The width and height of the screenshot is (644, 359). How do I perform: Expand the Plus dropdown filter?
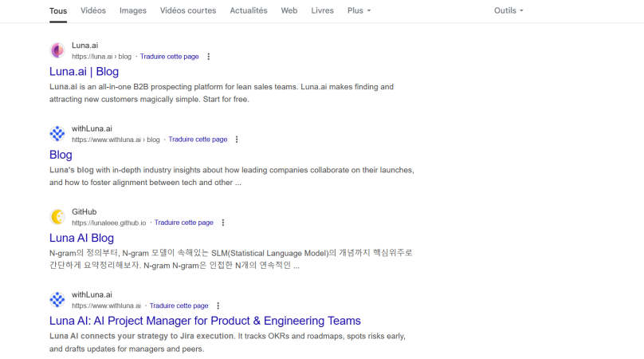click(x=359, y=10)
